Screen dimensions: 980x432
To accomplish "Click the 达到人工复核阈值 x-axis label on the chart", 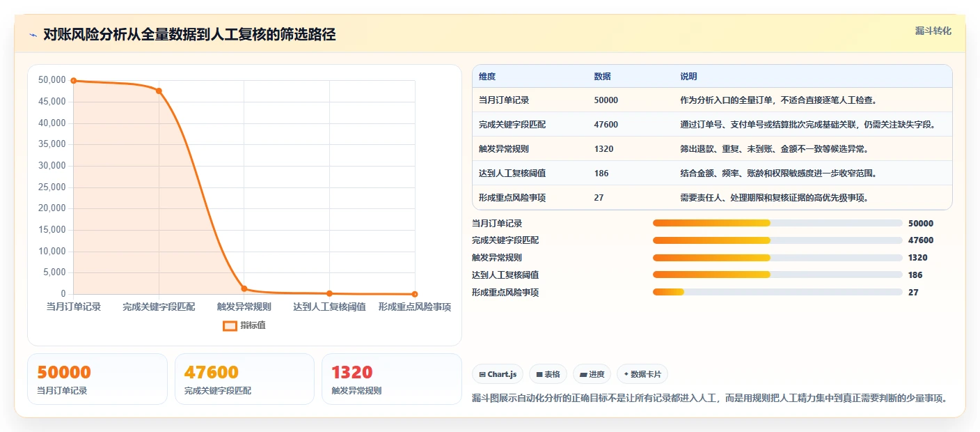I will (x=329, y=307).
